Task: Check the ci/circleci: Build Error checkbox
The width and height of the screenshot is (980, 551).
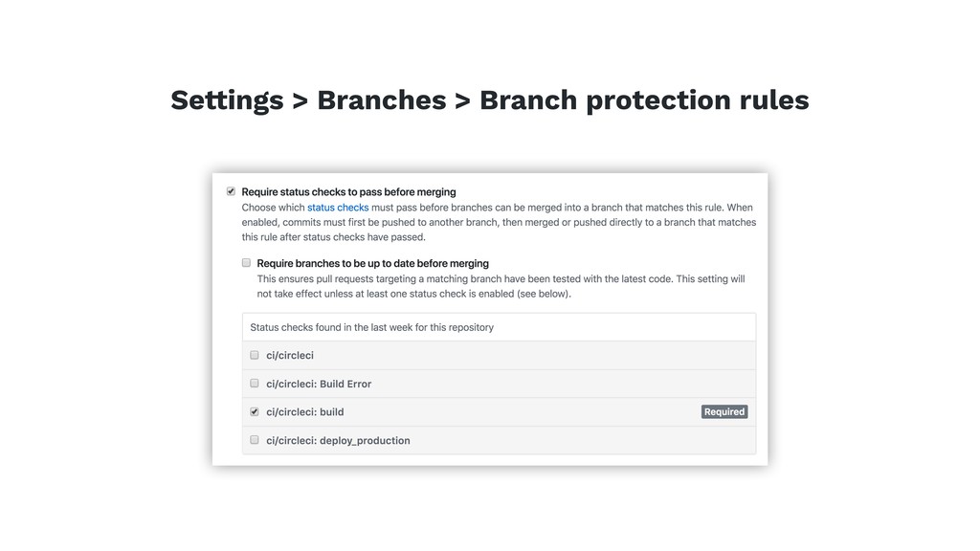Action: tap(255, 383)
